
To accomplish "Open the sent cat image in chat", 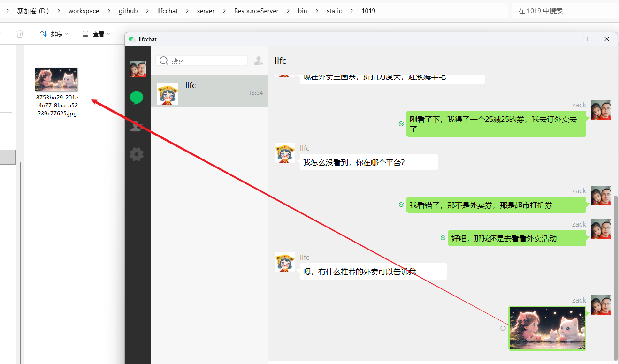I will pos(547,328).
